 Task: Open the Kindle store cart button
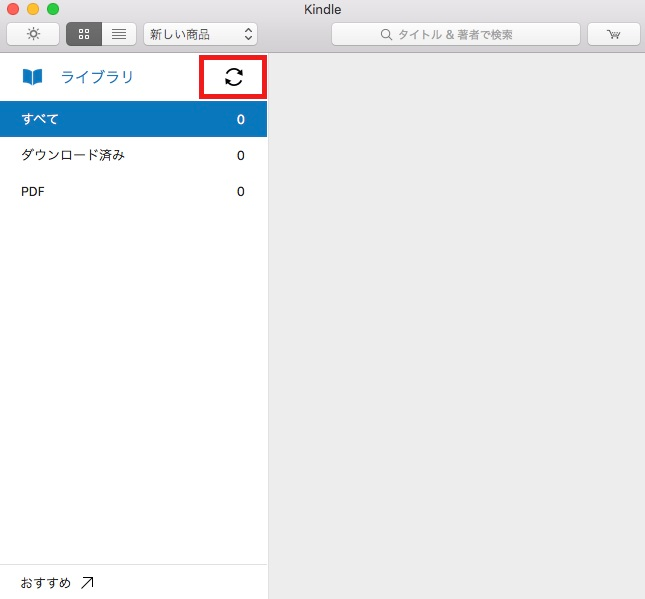click(x=613, y=34)
